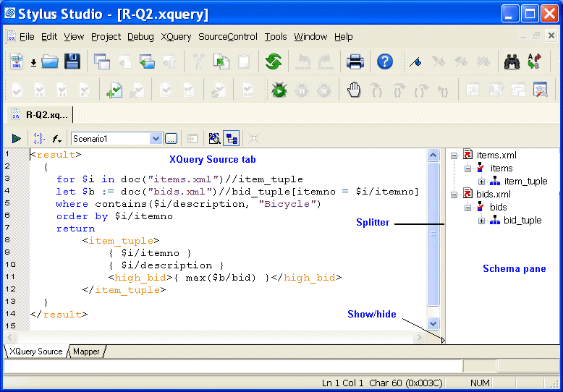The image size is (563, 392).
Task: Run the XQuery with the green play arrow
Action: tap(16, 138)
